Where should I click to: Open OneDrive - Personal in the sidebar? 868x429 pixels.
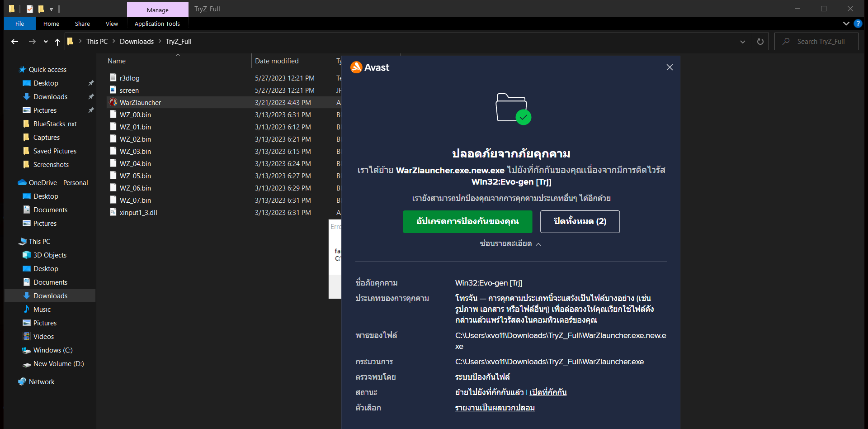tap(58, 183)
